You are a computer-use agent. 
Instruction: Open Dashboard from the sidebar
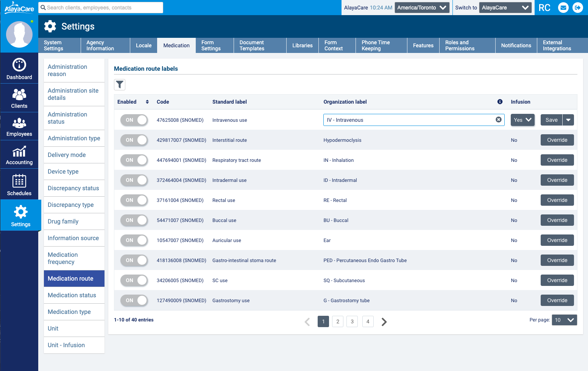(x=19, y=69)
